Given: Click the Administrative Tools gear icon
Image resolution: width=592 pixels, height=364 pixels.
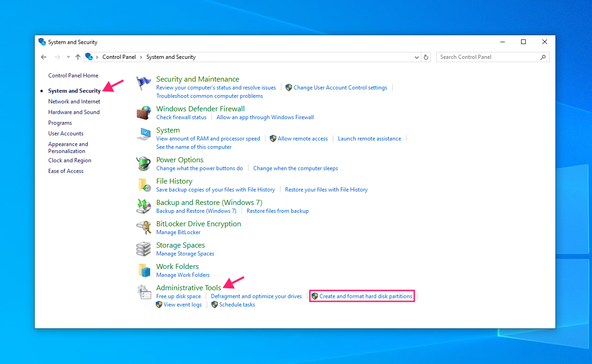Looking at the screenshot, I should pos(144,292).
